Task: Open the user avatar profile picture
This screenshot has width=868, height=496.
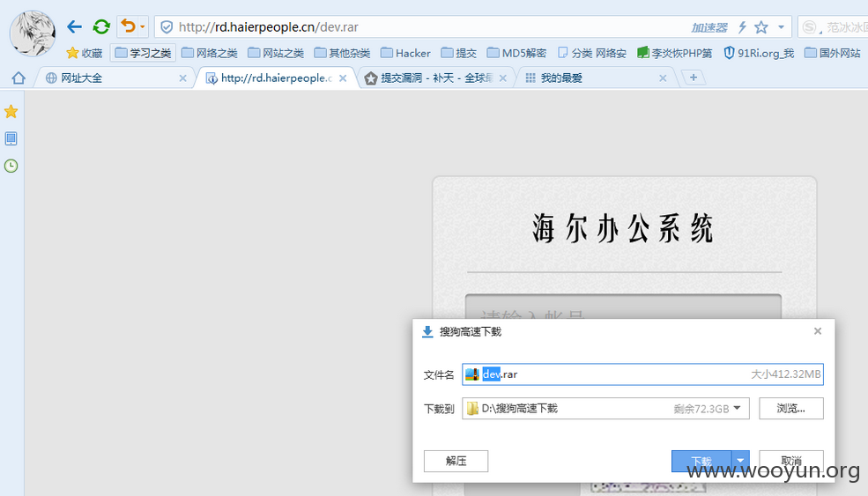Action: (x=32, y=33)
